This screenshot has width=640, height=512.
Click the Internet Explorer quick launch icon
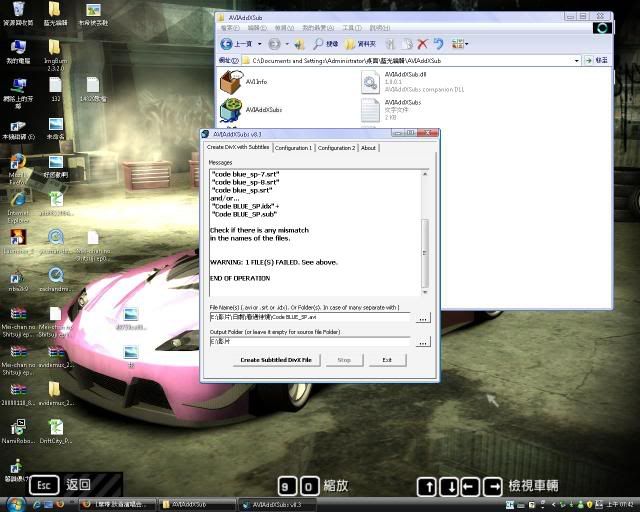37,505
